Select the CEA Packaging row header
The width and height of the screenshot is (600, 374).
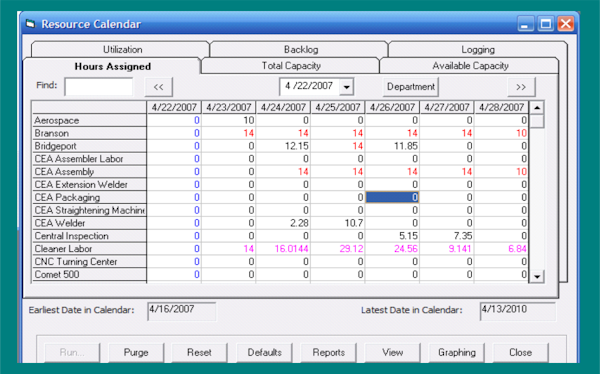[89, 197]
